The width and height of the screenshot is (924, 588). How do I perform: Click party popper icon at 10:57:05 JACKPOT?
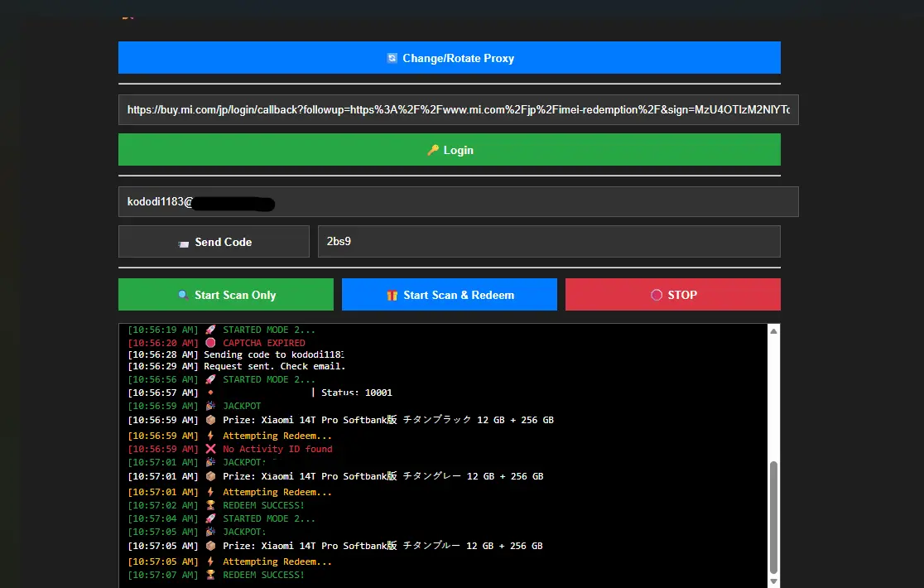pos(210,532)
